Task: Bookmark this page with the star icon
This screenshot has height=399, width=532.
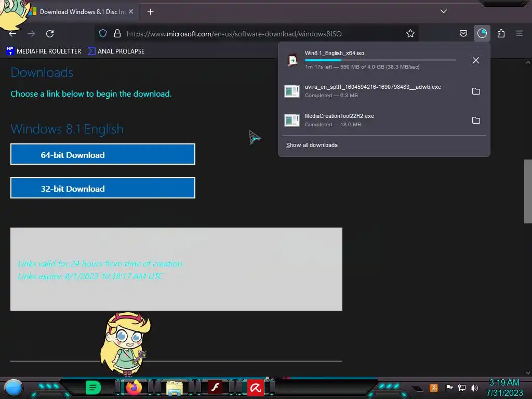Action: coord(410,34)
